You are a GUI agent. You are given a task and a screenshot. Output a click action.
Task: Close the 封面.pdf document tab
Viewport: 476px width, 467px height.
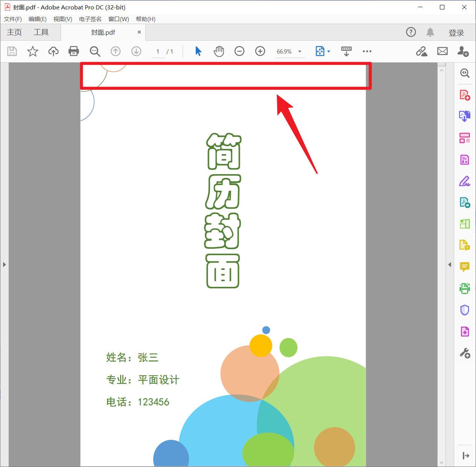(139, 32)
